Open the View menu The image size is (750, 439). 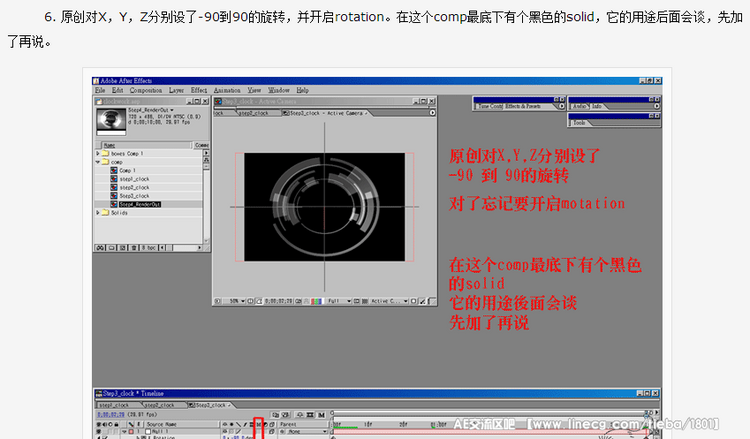254,90
